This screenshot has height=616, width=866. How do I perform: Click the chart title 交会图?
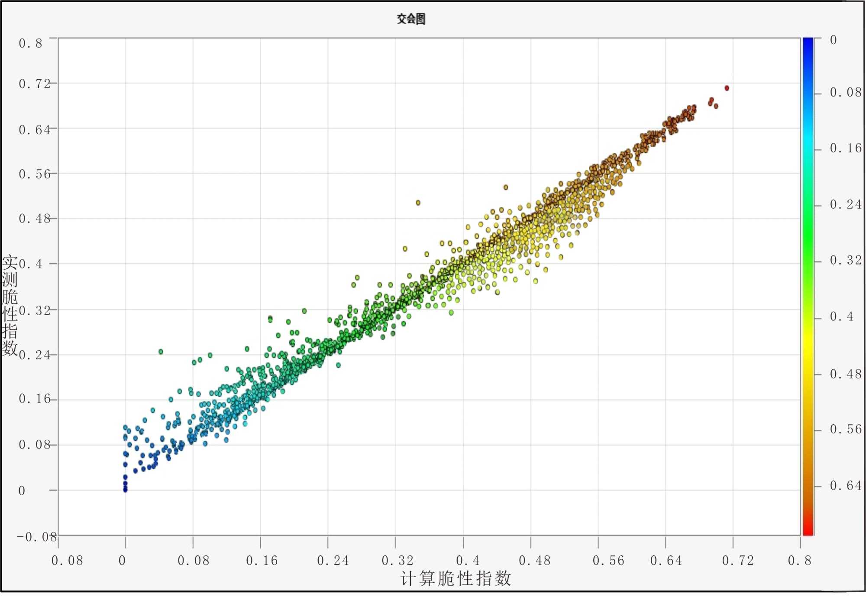click(411, 19)
